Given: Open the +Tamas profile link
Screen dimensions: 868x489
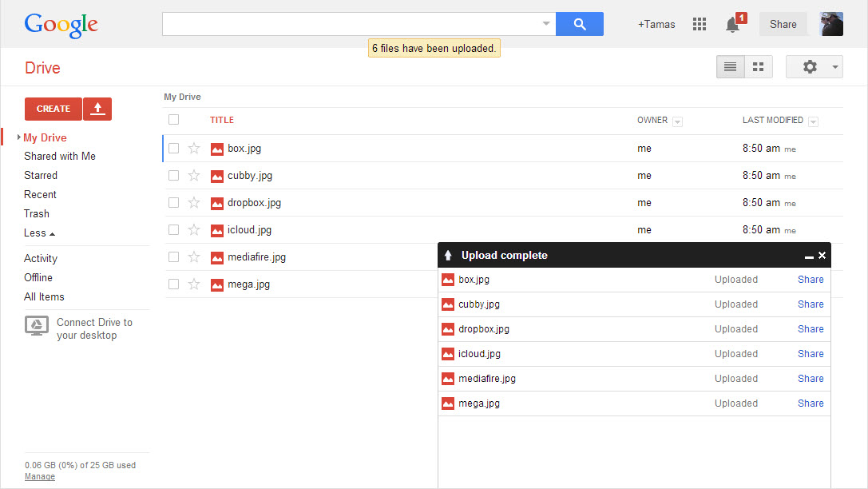Looking at the screenshot, I should [x=656, y=24].
